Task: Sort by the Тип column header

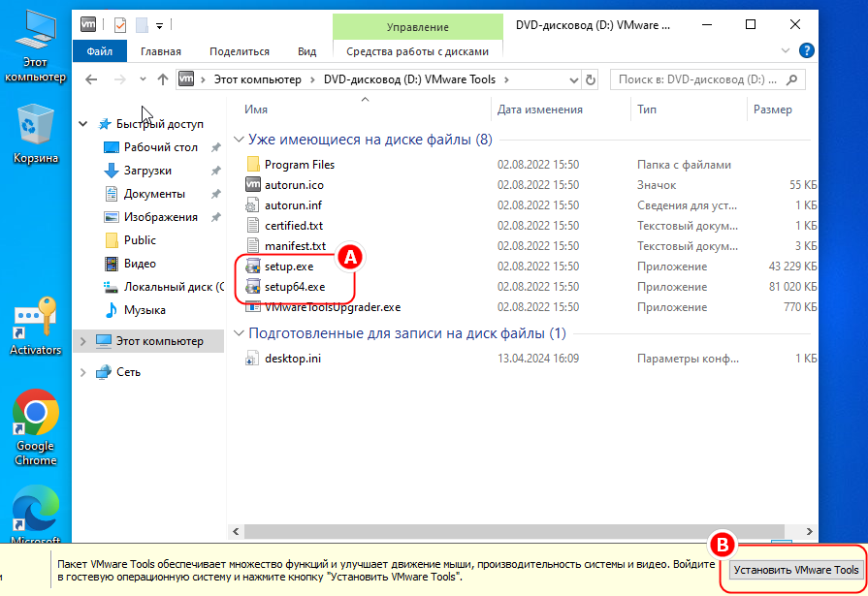Action: [x=647, y=110]
